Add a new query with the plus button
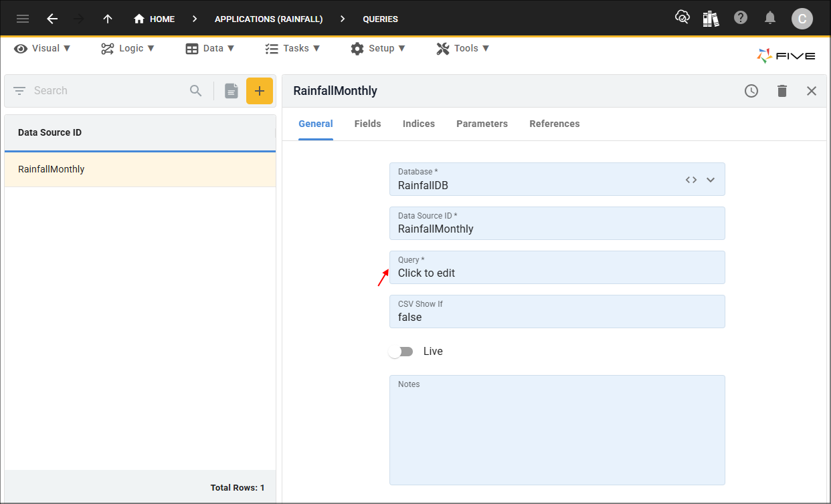 (260, 90)
